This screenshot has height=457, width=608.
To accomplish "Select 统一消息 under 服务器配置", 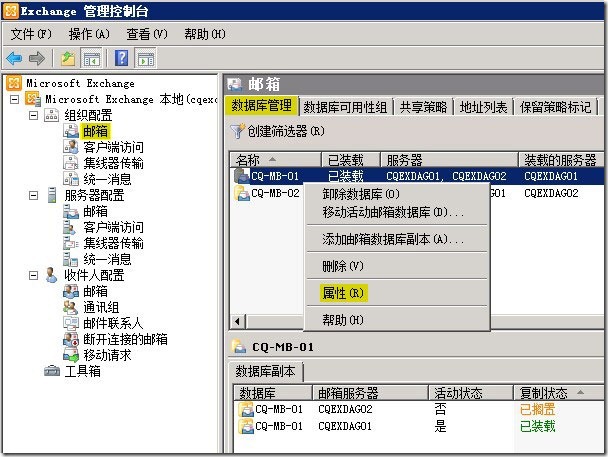I will click(107, 259).
